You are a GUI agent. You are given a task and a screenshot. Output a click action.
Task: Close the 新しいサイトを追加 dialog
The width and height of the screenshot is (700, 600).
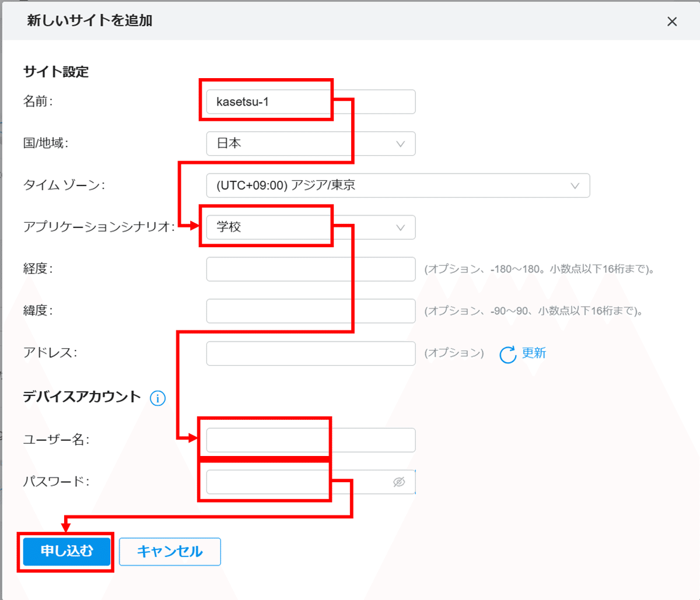(x=672, y=22)
